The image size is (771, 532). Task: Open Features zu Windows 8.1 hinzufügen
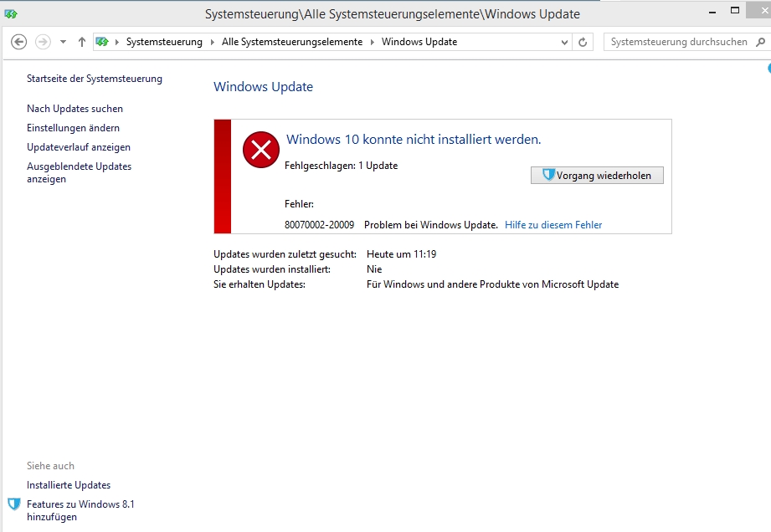coord(80,510)
